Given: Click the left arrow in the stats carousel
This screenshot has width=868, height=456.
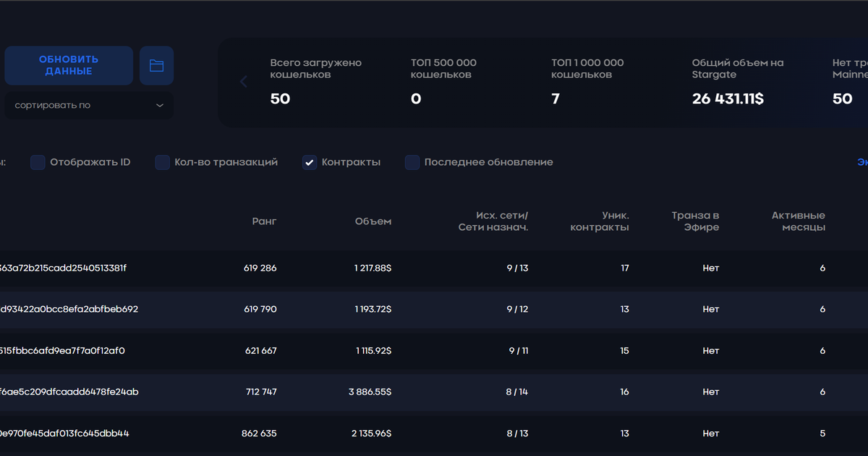Looking at the screenshot, I should 244,82.
